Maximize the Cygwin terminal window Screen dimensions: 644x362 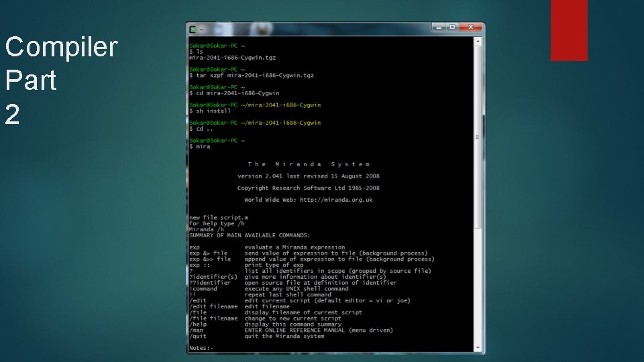point(452,27)
